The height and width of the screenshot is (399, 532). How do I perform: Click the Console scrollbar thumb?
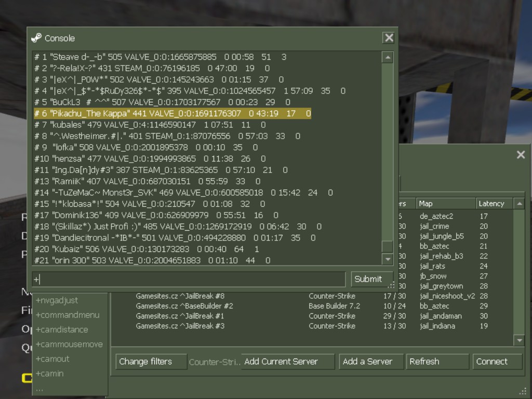(x=388, y=246)
